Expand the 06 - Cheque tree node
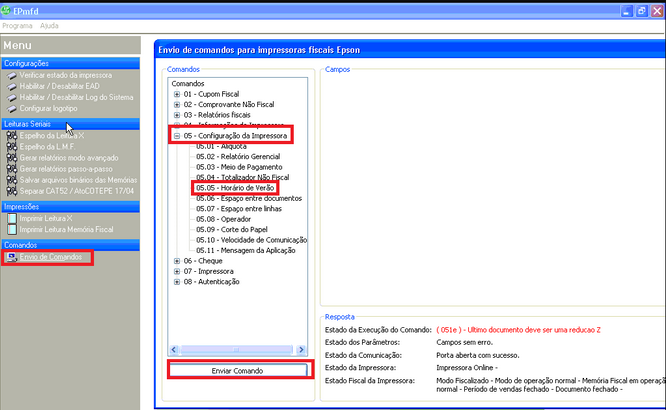The image size is (666, 410). point(177,260)
